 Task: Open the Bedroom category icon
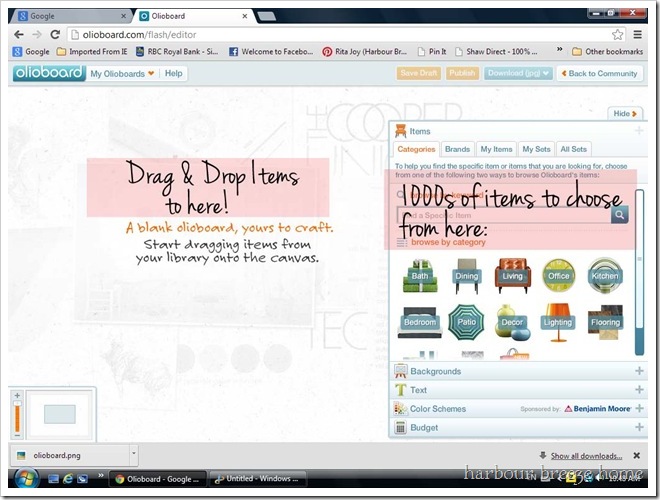(420, 322)
